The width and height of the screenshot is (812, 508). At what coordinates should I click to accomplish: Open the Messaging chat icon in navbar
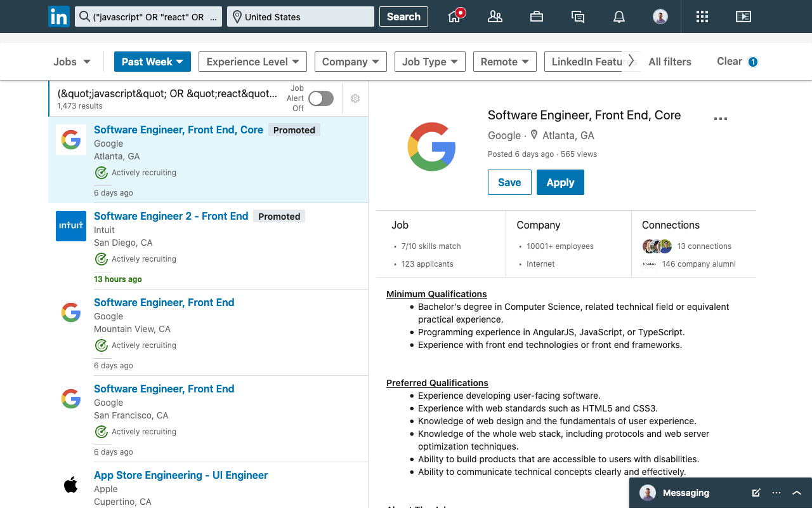click(x=578, y=17)
